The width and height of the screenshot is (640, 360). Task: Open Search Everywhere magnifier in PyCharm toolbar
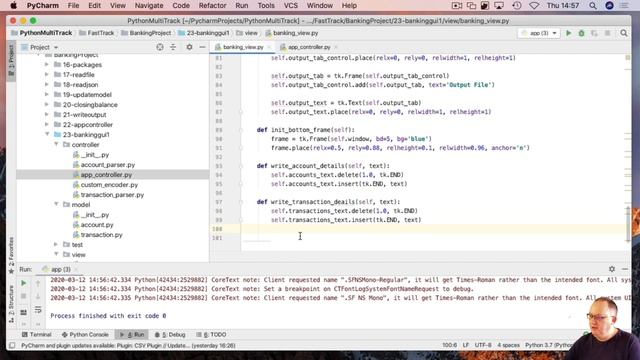tap(624, 33)
